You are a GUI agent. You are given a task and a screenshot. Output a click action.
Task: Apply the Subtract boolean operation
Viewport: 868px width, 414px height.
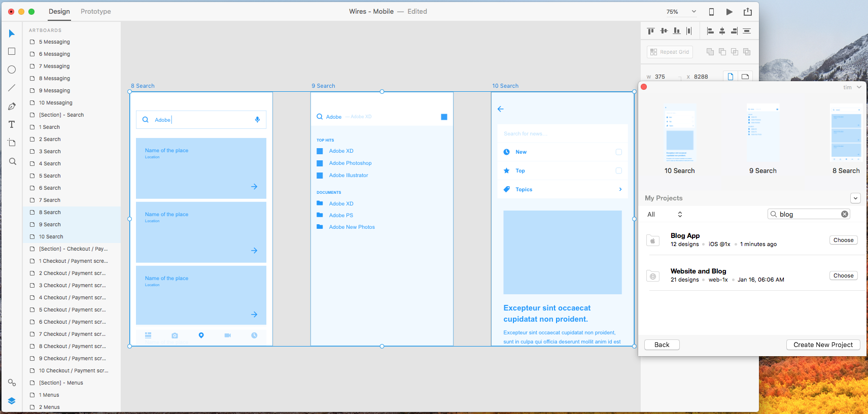click(x=722, y=52)
